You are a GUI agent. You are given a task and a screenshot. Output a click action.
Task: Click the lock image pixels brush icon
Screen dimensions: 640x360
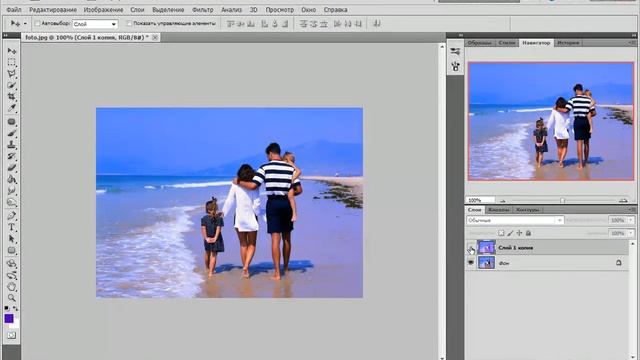[x=510, y=233]
